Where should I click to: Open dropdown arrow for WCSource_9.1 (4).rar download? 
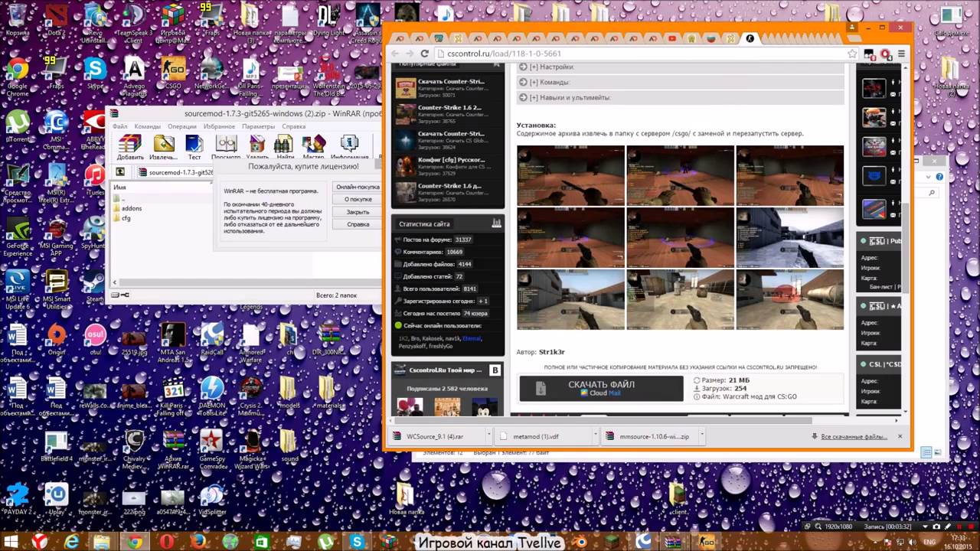489,436
